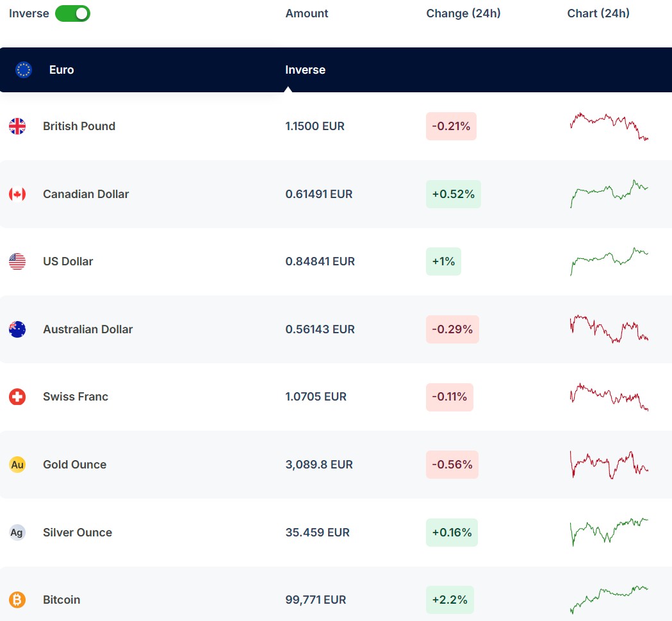Click the US Dollar flag icon
The height and width of the screenshot is (621, 672).
tap(17, 261)
